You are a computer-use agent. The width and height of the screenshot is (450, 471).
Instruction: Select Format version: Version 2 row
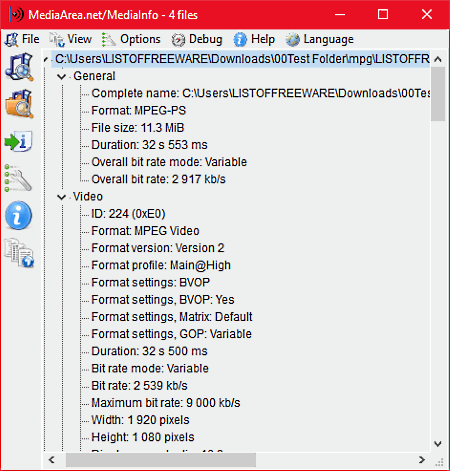158,248
